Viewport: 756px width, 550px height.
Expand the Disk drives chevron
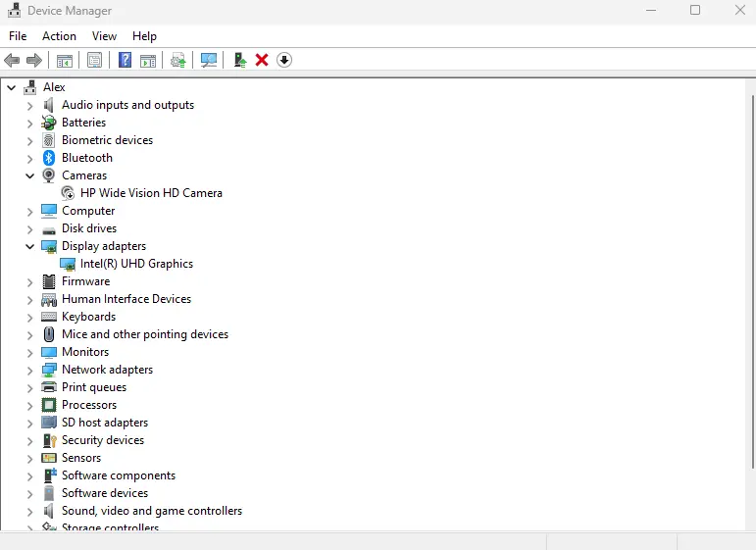coord(29,229)
